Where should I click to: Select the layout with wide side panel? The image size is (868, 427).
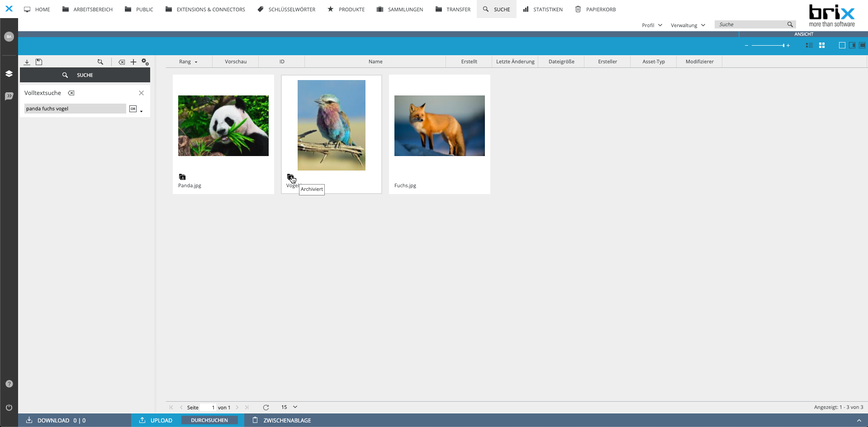pos(863,45)
